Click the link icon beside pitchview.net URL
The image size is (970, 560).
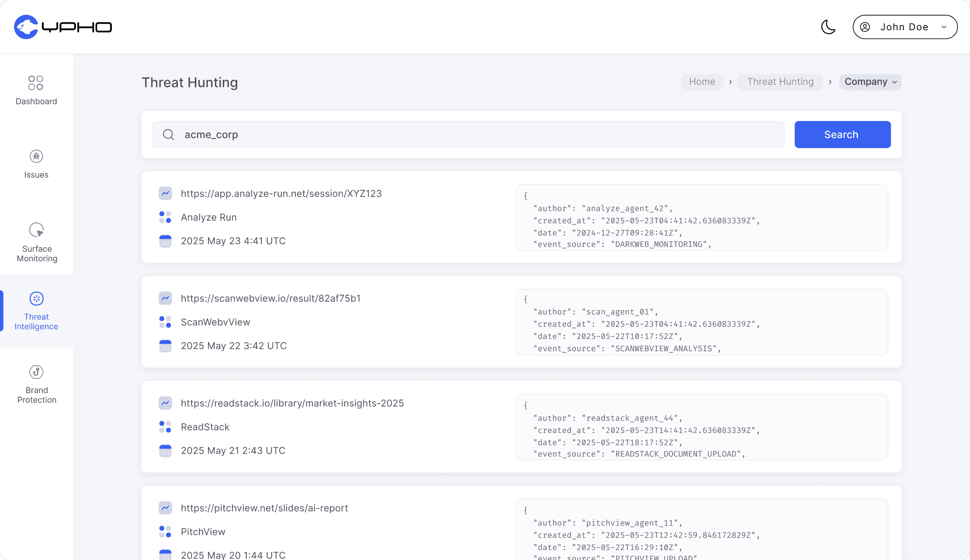165,508
